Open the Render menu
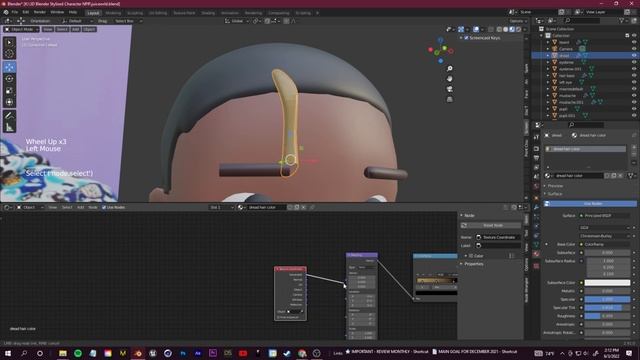The height and width of the screenshot is (360, 640). coord(40,12)
